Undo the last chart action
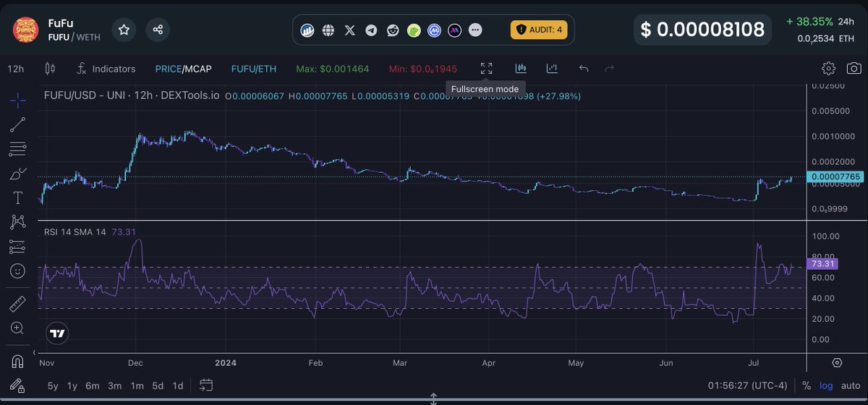This screenshot has width=868, height=405. tap(584, 68)
